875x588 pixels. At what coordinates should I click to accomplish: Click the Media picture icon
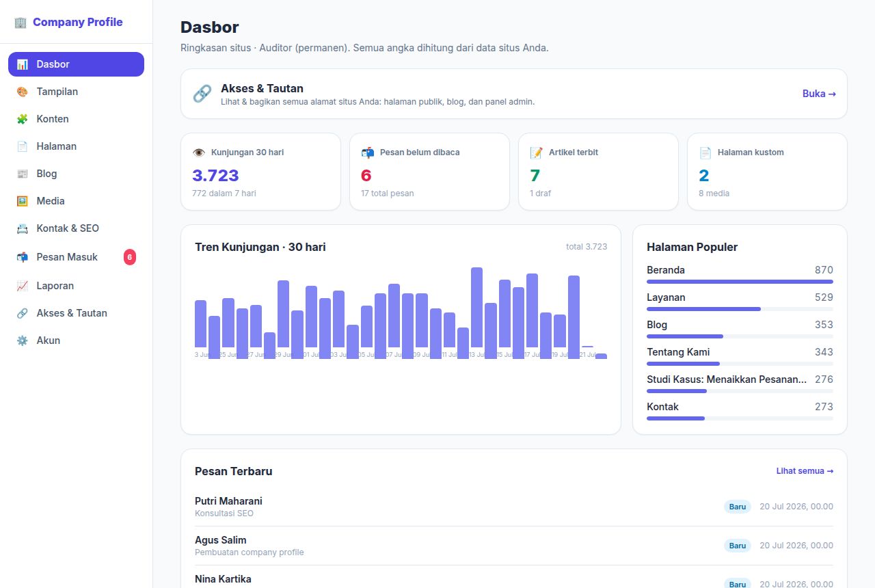(23, 201)
